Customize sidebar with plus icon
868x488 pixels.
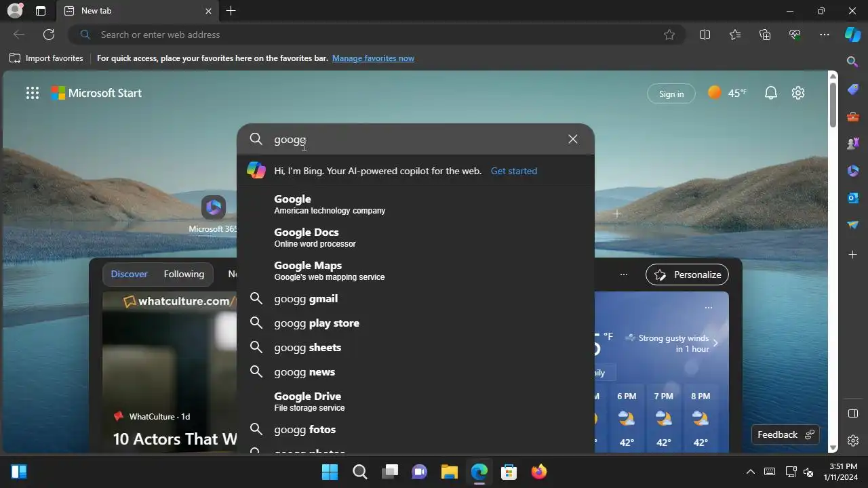pyautogui.click(x=853, y=254)
